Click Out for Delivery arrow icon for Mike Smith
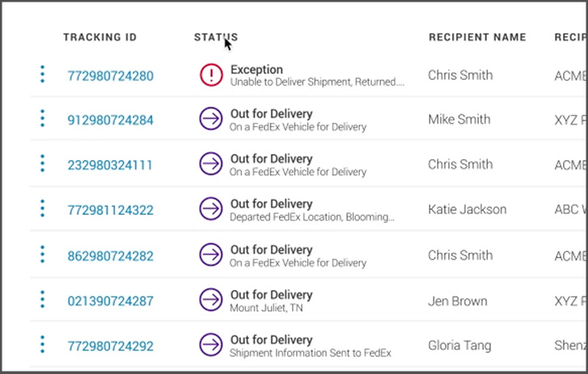 (211, 120)
